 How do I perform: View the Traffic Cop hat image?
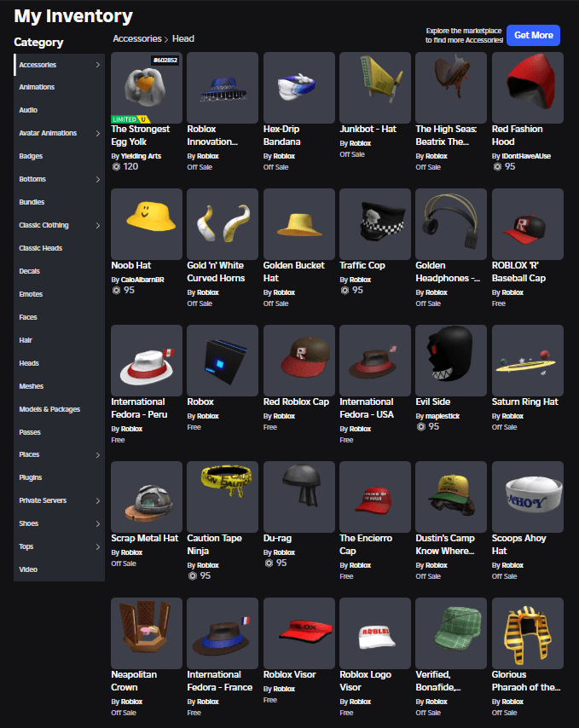pos(375,224)
